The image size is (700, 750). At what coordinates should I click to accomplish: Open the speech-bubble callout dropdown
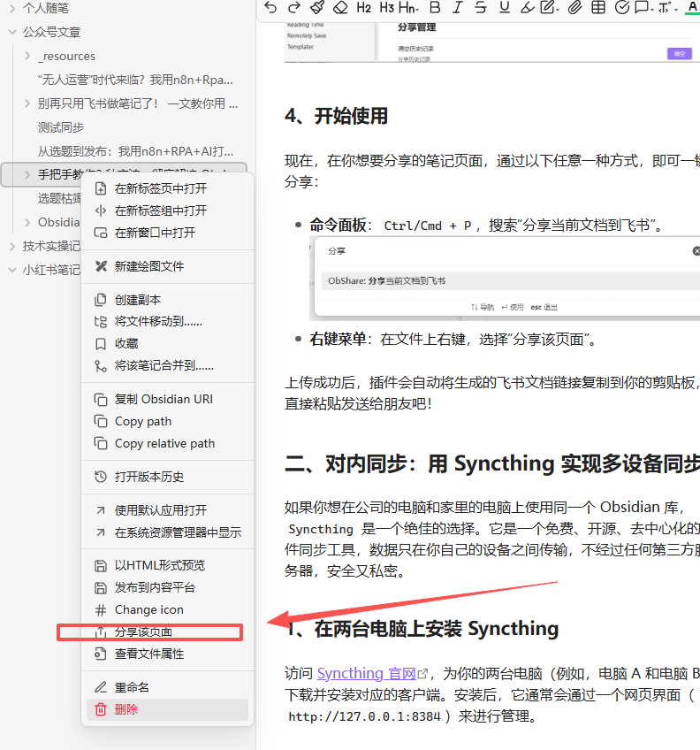(x=644, y=8)
